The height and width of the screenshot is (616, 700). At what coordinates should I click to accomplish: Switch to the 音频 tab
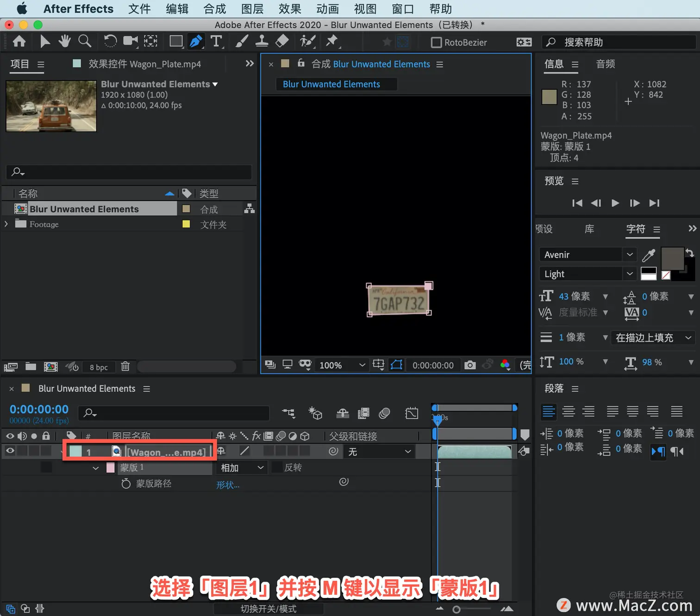point(605,64)
